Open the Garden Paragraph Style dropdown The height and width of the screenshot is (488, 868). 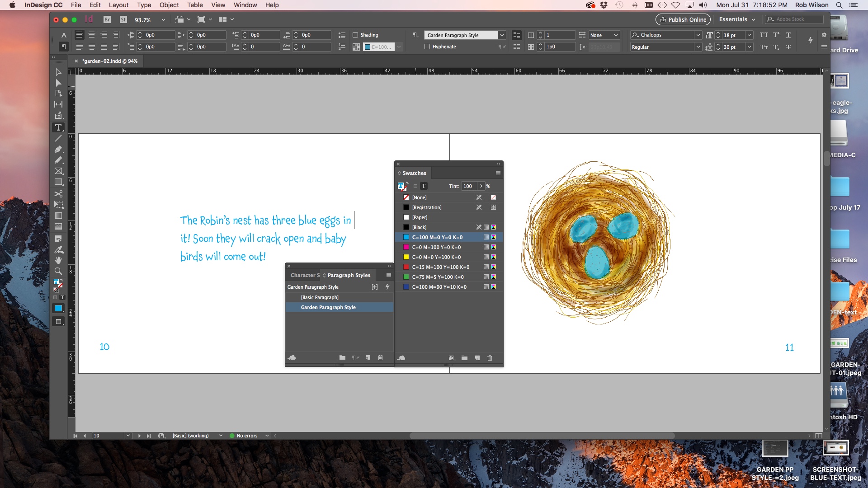coord(502,35)
